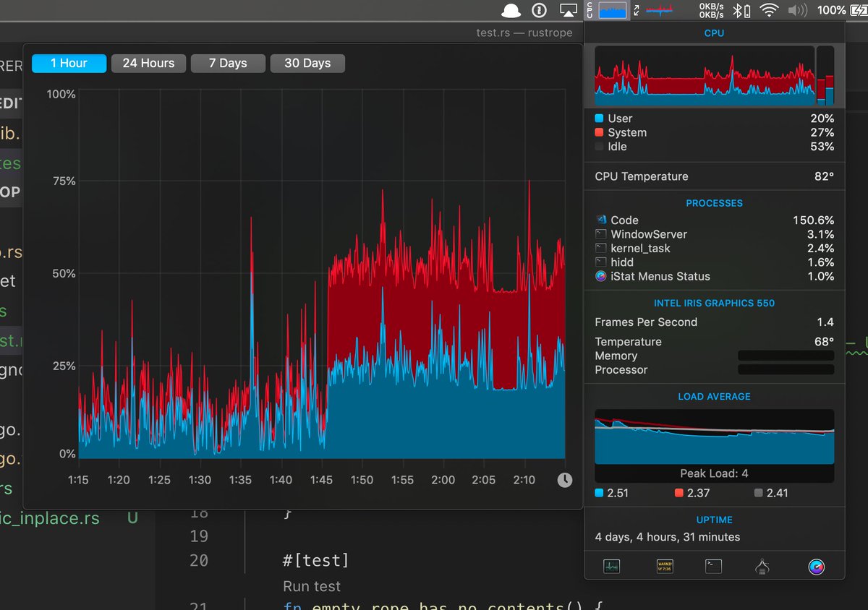This screenshot has width=868, height=610.
Task: Click the Load Average graph
Action: tap(714, 437)
